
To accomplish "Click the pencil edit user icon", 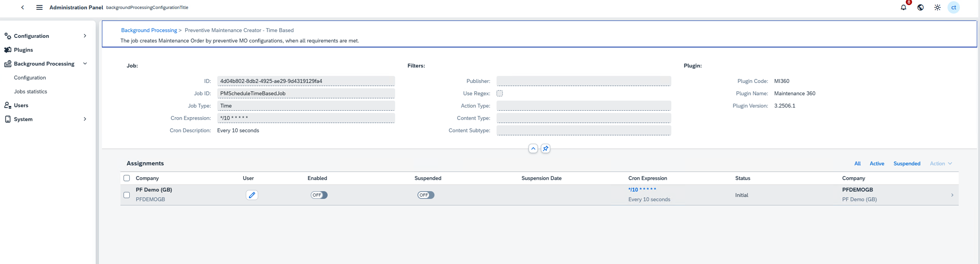I will pos(252,195).
